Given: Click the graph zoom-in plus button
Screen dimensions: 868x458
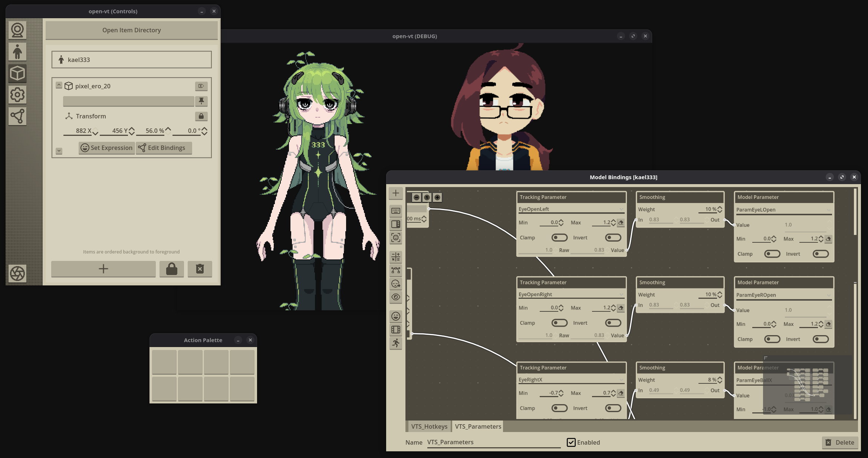Looking at the screenshot, I should point(437,197).
